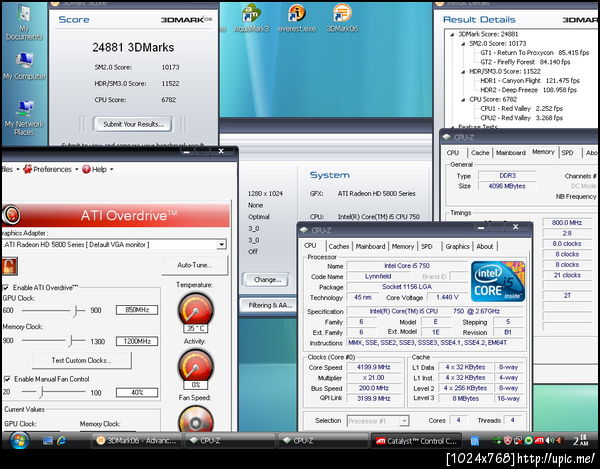Open the Graphics Adapter dropdown list

[221, 244]
